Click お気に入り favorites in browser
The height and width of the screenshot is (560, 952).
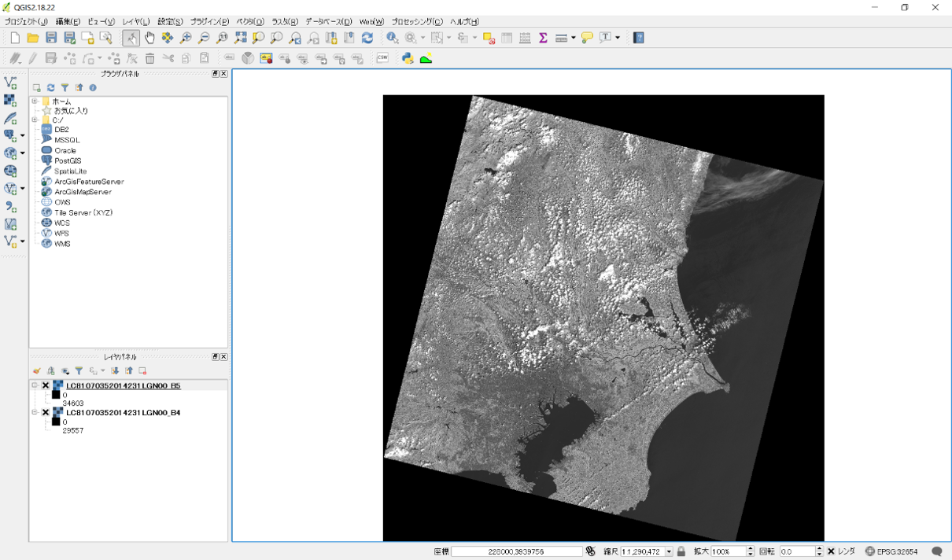coord(71,111)
